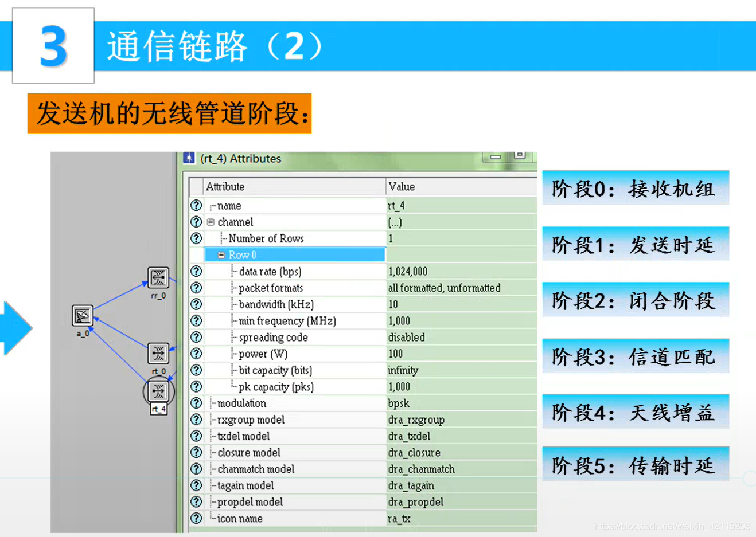Image resolution: width=756 pixels, height=537 pixels.
Task: Open help for the name attribute
Action: pyautogui.click(x=196, y=205)
